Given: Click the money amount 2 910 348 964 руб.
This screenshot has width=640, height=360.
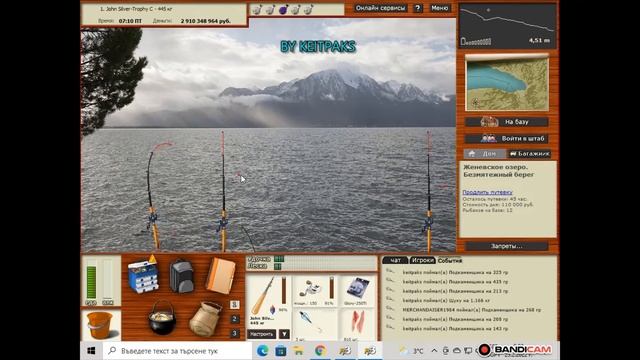Looking at the screenshot, I should coord(206,21).
